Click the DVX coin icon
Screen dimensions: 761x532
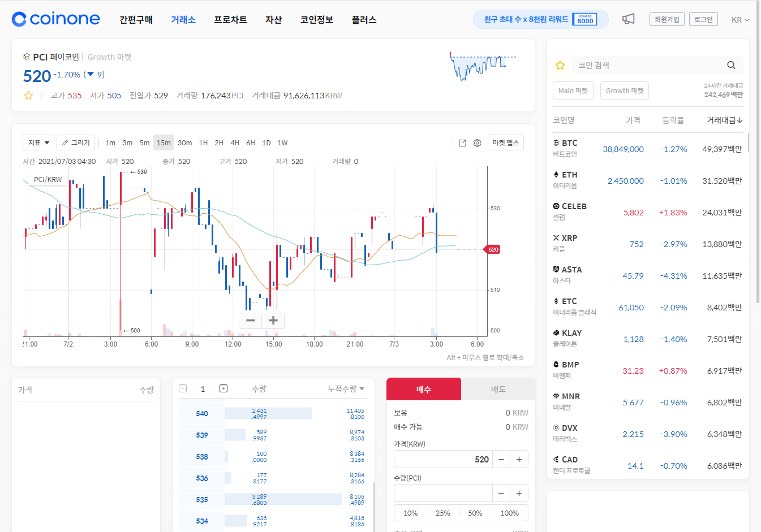coord(556,428)
